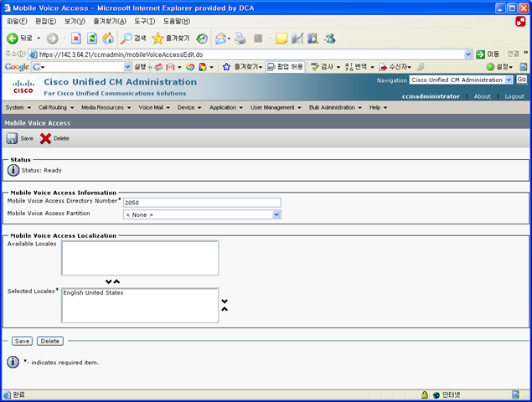This screenshot has height=402, width=532.
Task: Open the Media Resources menu
Action: [x=106, y=107]
